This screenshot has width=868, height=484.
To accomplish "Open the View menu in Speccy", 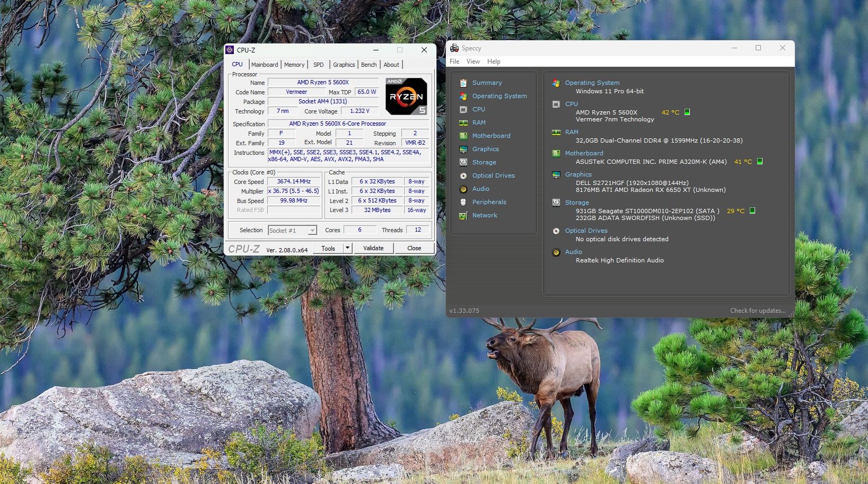I will (473, 61).
